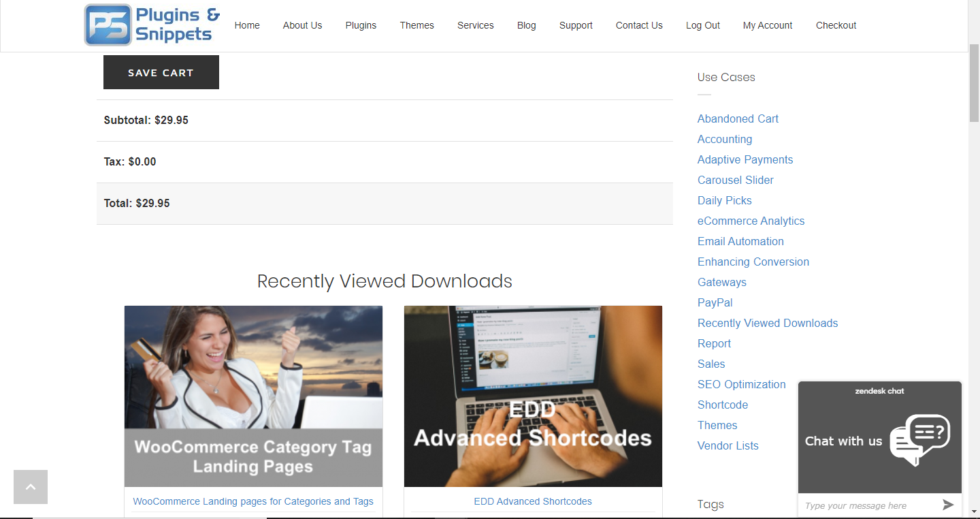Image resolution: width=980 pixels, height=519 pixels.
Task: Open the EDD Advanced Shortcodes thumbnail
Action: coord(533,396)
